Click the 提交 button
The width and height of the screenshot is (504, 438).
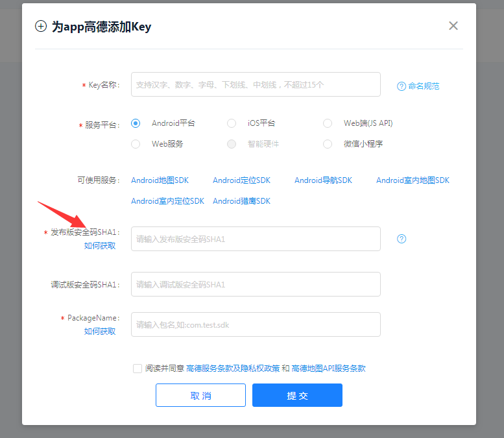coord(297,395)
